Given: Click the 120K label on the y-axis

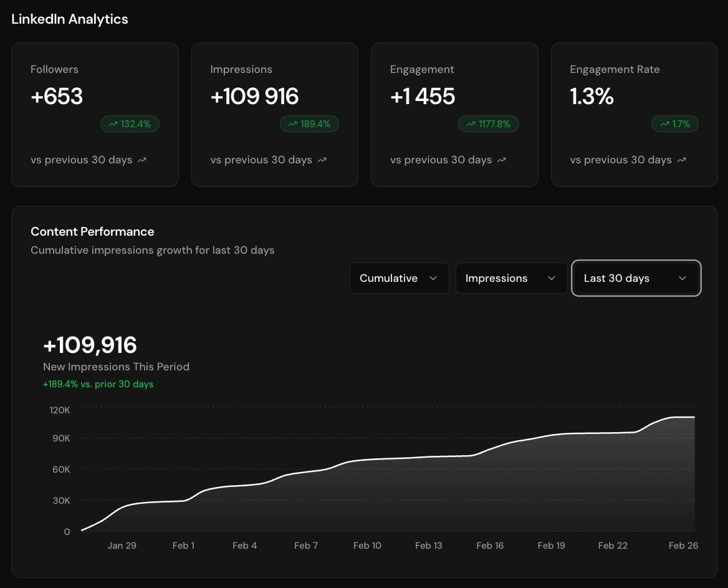Looking at the screenshot, I should pyautogui.click(x=60, y=410).
